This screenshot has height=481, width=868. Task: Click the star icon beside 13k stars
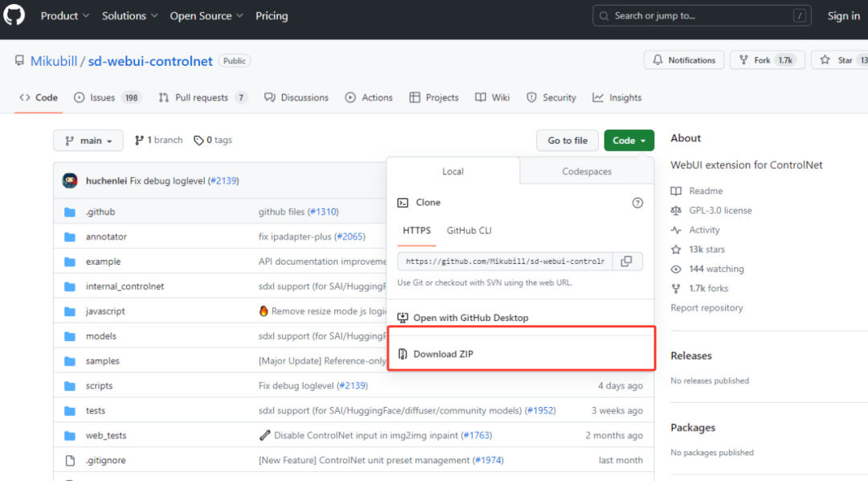point(676,250)
